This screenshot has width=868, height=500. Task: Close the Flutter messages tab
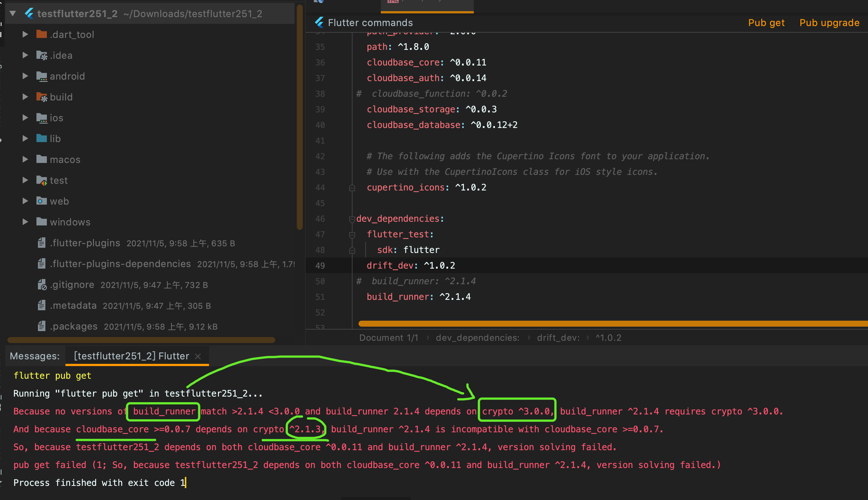pos(198,356)
